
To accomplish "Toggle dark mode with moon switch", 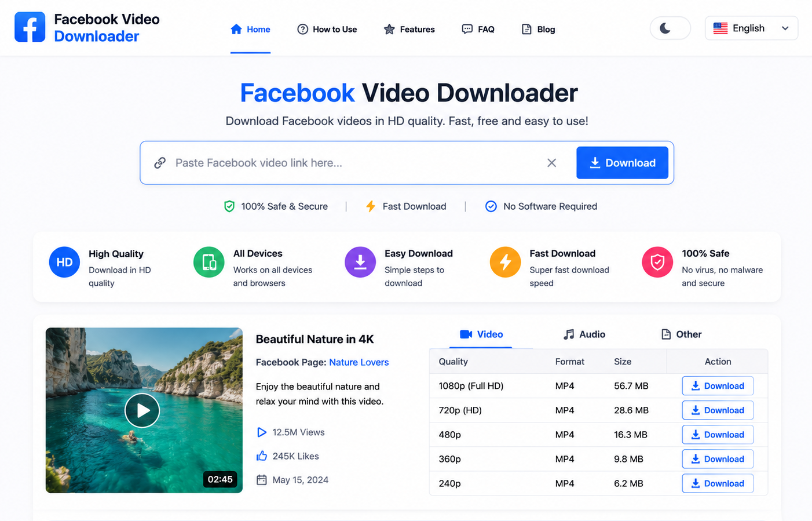I will coord(670,28).
